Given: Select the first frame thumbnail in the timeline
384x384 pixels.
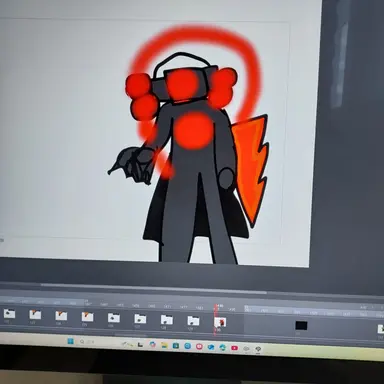Looking at the screenshot, I should 9,314.
